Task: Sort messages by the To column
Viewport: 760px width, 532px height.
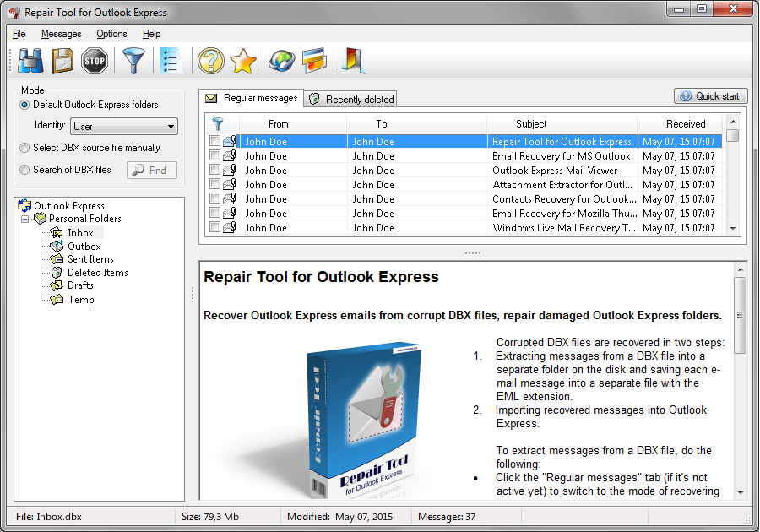Action: tap(417, 124)
